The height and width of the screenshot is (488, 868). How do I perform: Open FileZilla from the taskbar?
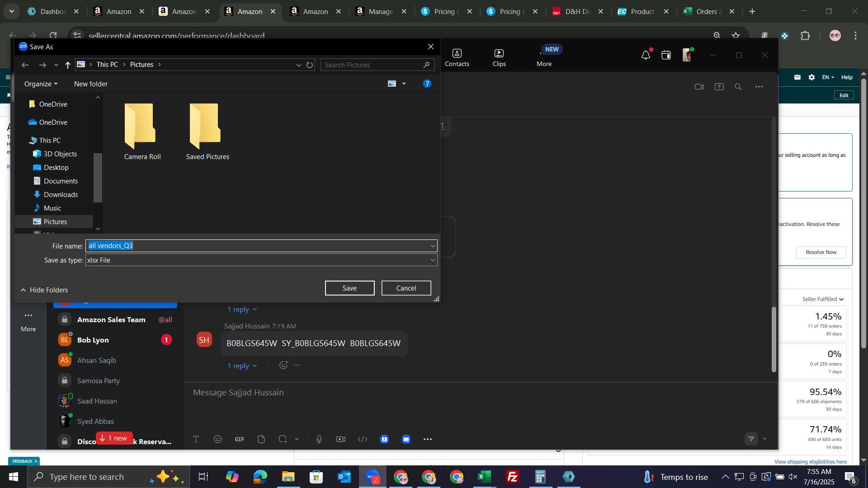pyautogui.click(x=513, y=477)
